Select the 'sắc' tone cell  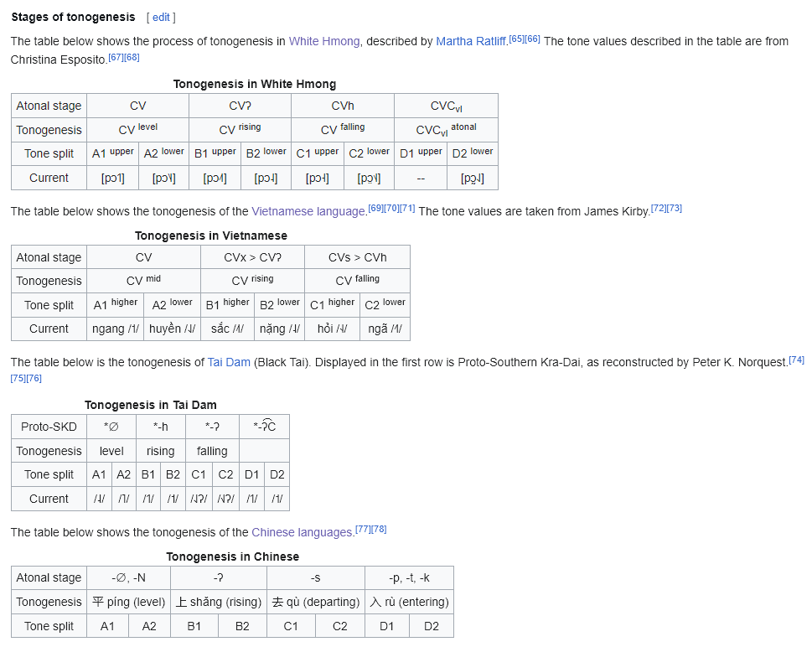tap(227, 329)
